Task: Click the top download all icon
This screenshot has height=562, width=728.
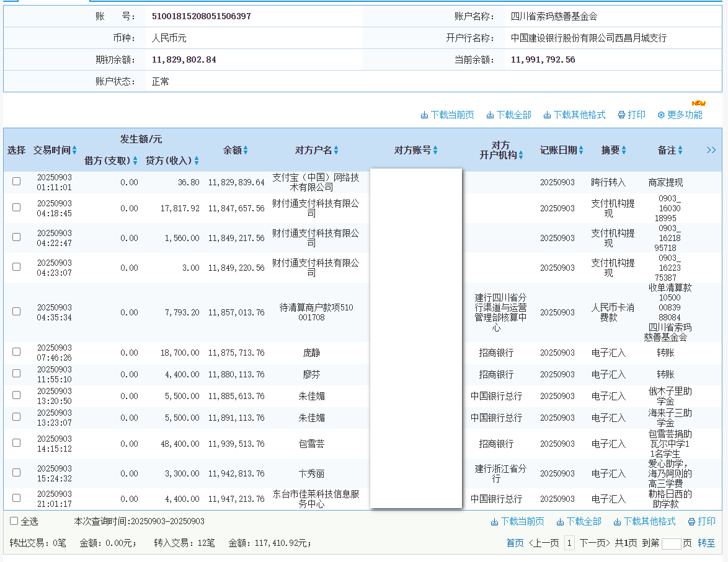Action: (x=491, y=115)
